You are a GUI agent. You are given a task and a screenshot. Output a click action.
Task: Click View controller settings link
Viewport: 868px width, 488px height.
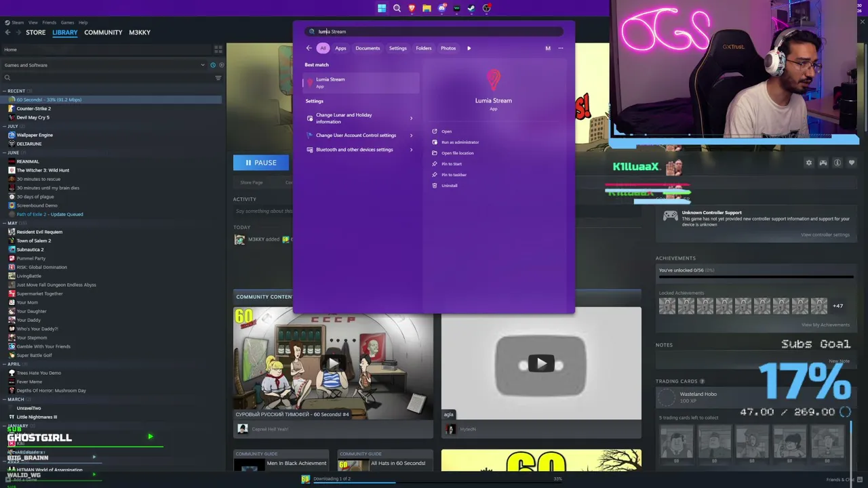825,235
